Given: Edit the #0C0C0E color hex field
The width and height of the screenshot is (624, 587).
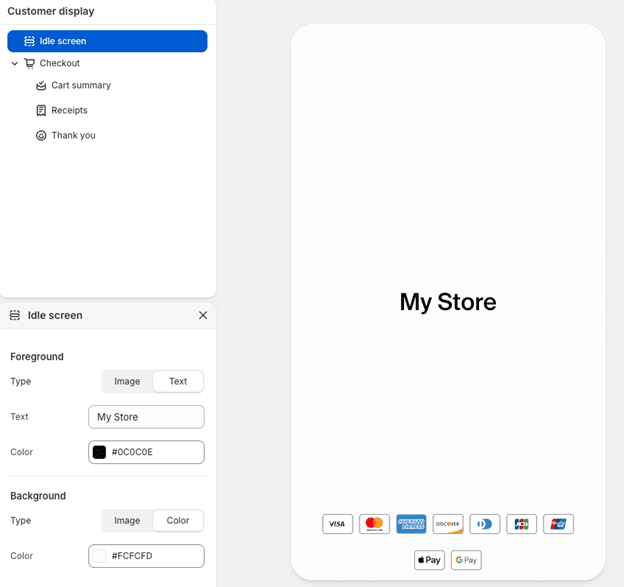Looking at the screenshot, I should 146,452.
